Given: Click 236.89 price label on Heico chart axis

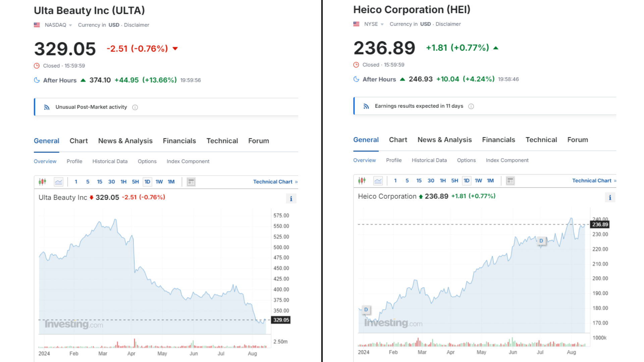Looking at the screenshot, I should tap(600, 225).
